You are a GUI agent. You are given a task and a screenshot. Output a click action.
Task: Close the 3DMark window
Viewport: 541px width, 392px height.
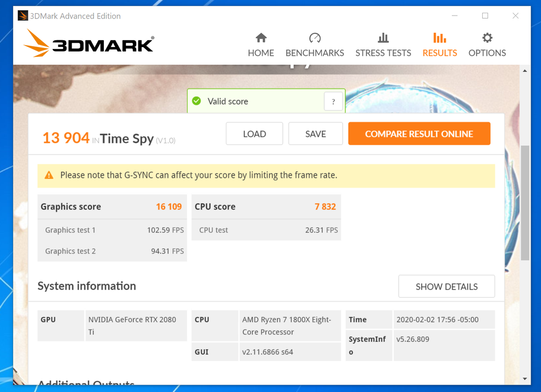click(516, 16)
